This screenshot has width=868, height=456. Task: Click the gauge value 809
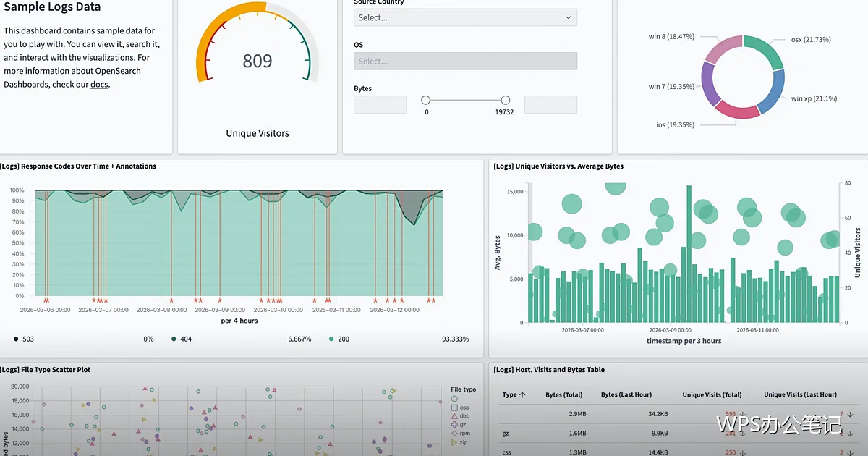[x=258, y=62]
